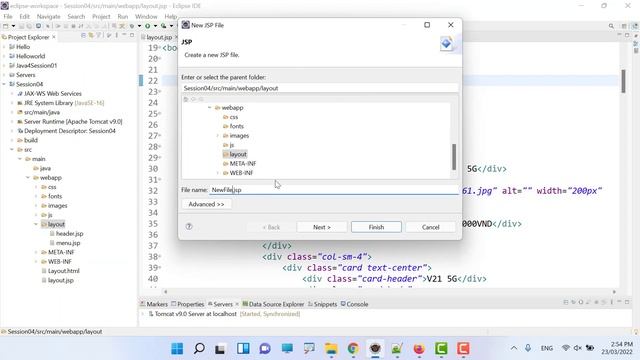Open the Run dropdown arrow
This screenshot has width=640, height=360.
(x=155, y=26)
